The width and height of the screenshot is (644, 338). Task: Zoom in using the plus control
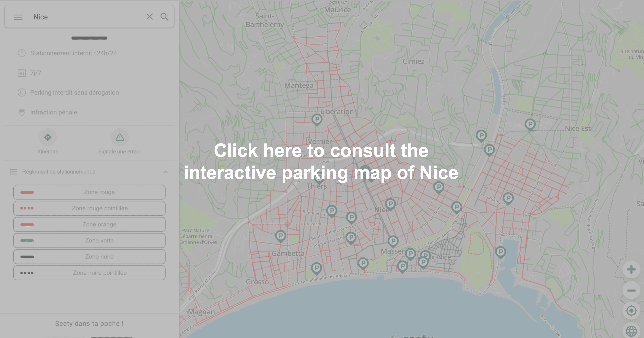click(631, 270)
